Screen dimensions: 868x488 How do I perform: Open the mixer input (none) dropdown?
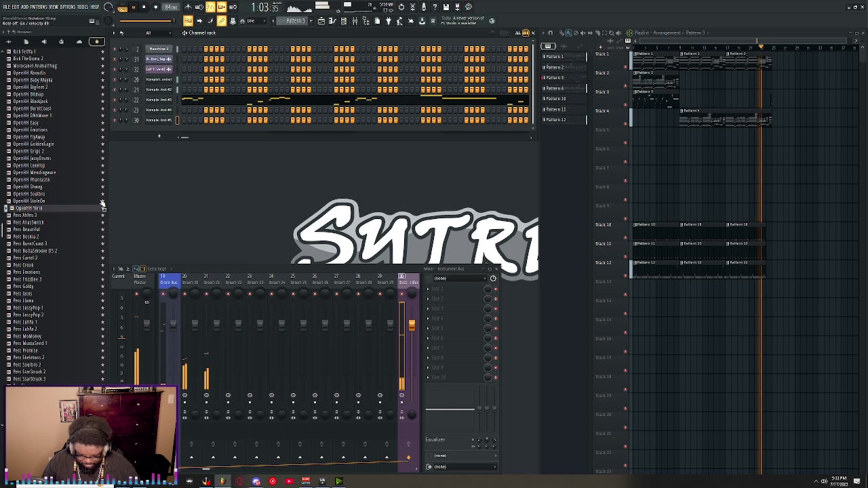(x=461, y=279)
